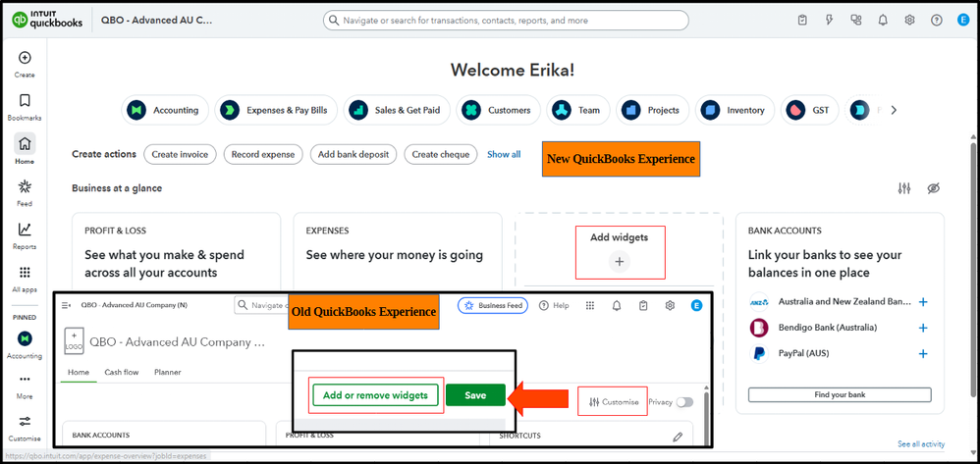Open the Create plus menu in sidebar

[25, 64]
